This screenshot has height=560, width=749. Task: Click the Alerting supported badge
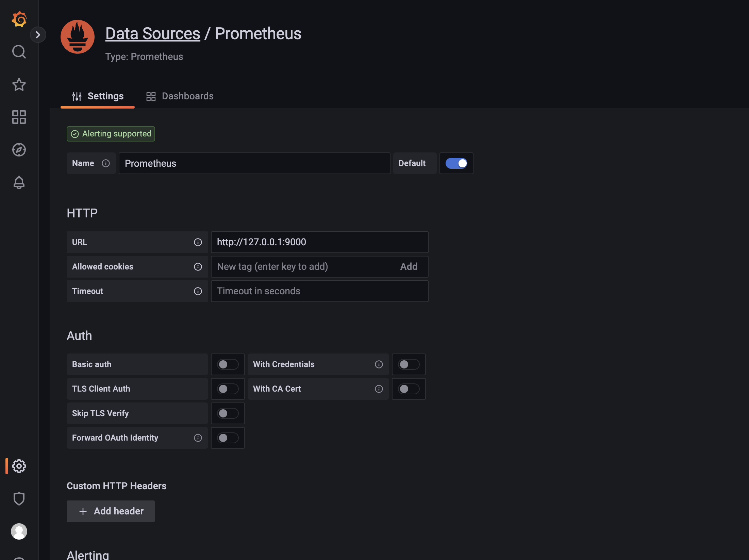click(111, 134)
